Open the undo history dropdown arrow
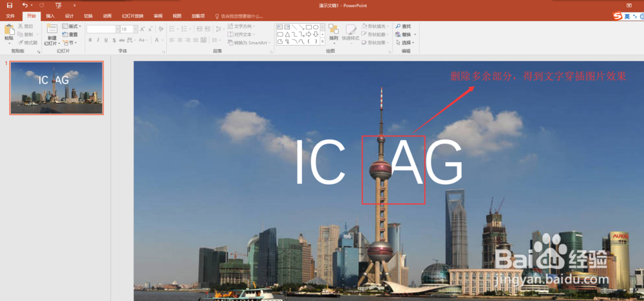This screenshot has height=301, width=644. click(x=32, y=5)
